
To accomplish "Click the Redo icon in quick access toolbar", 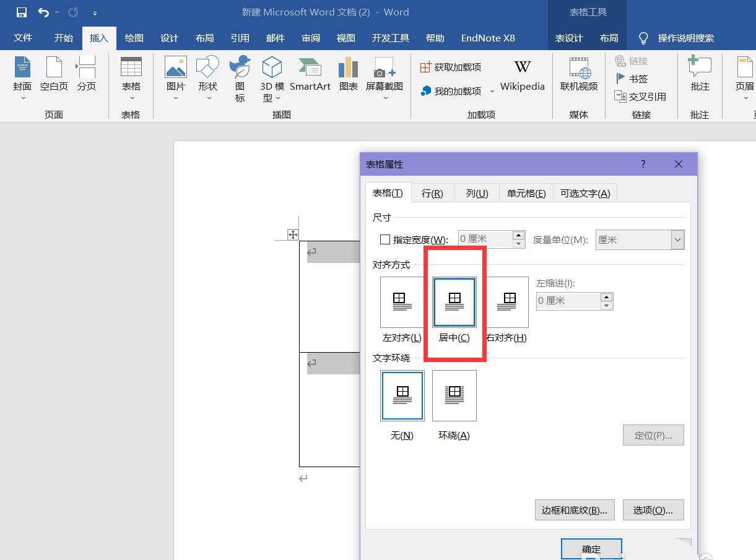I will (x=72, y=12).
